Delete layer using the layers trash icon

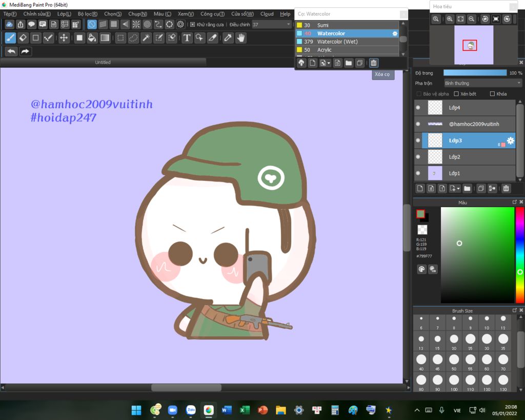(x=506, y=189)
